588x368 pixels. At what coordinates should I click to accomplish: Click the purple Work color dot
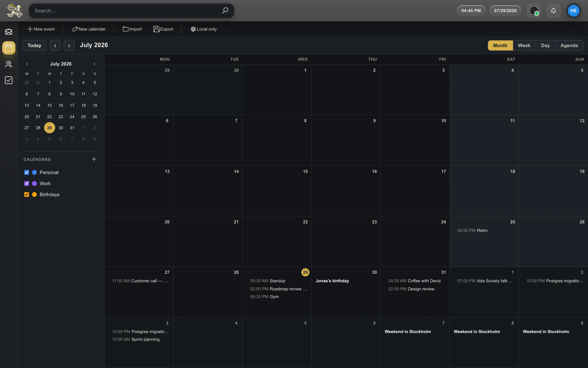[35, 183]
